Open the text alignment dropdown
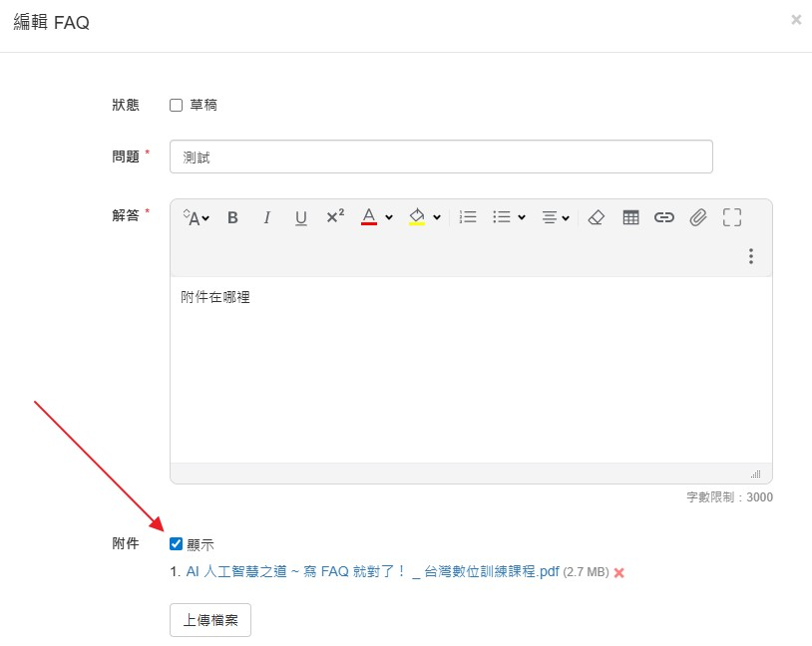The height and width of the screenshot is (646, 812). pos(556,217)
